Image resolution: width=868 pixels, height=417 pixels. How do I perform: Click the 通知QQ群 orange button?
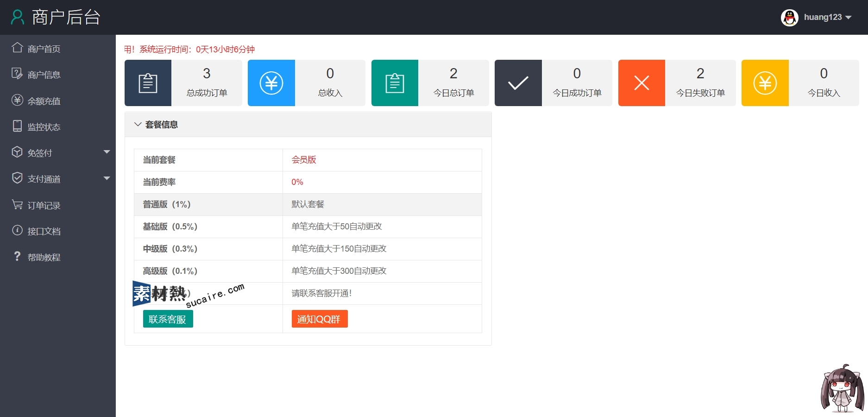click(320, 319)
